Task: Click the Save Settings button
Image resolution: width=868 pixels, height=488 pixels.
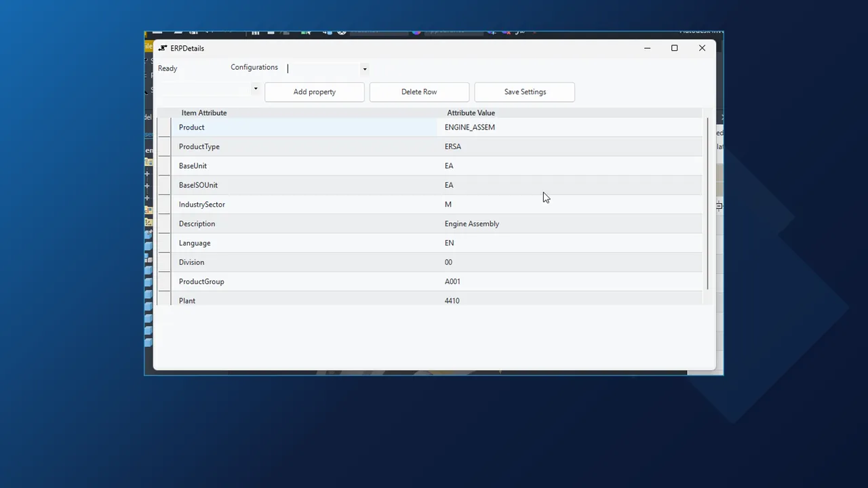Action: tap(525, 92)
